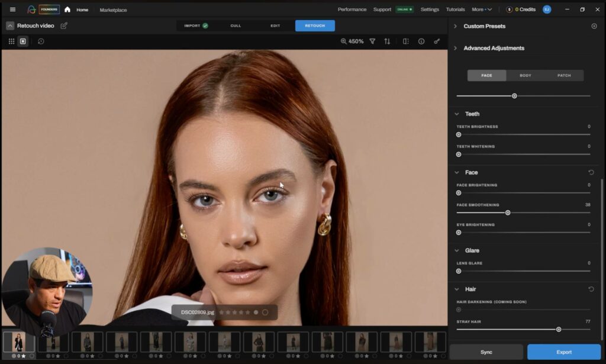Open the filmstrip single-image view
Viewport: 606px width, 364px height.
22,40
